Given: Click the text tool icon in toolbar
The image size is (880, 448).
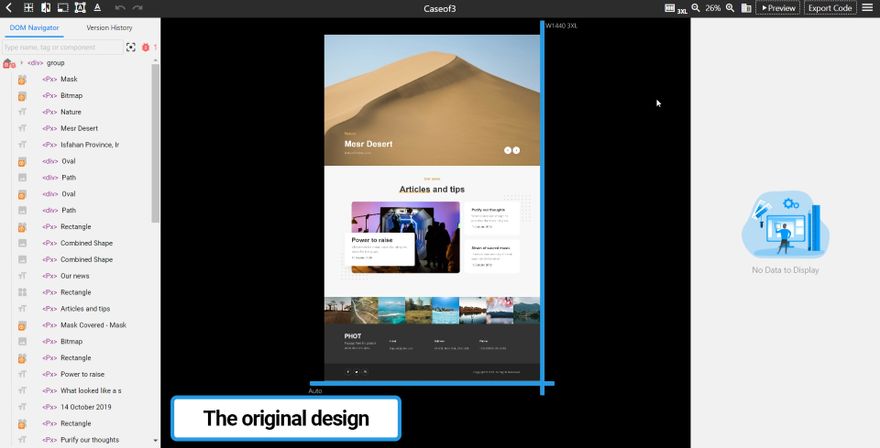Looking at the screenshot, I should [x=97, y=8].
